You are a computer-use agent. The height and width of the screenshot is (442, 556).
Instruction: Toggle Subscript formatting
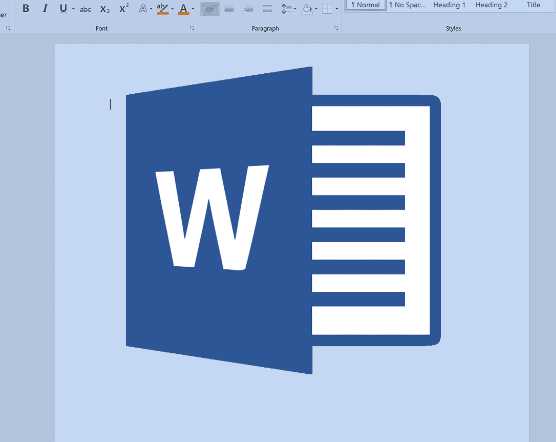105,9
